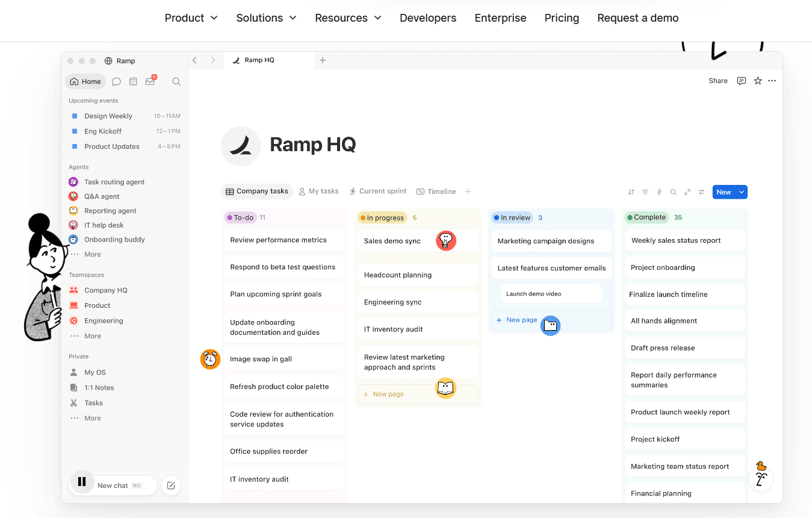Image resolution: width=812 pixels, height=518 pixels.
Task: Click the Home button in sidebar
Action: coord(85,81)
